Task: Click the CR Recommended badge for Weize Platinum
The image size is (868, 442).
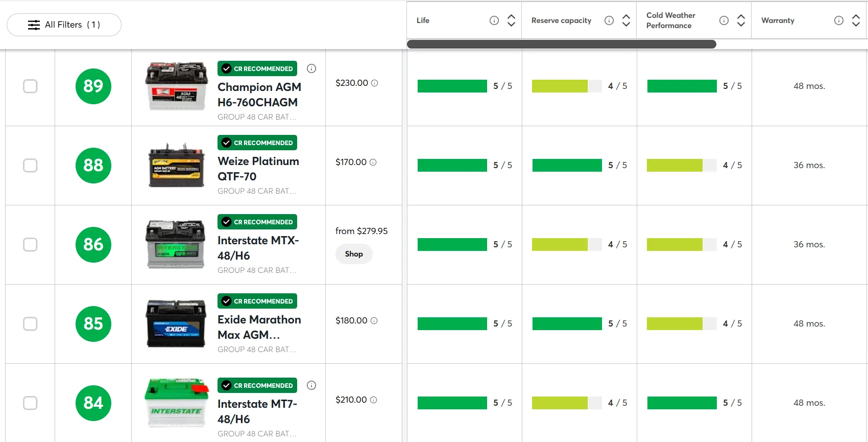Action: [257, 143]
